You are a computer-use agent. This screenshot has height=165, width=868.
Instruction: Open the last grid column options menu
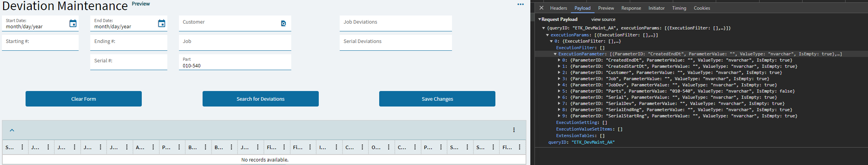pyautogui.click(x=519, y=147)
